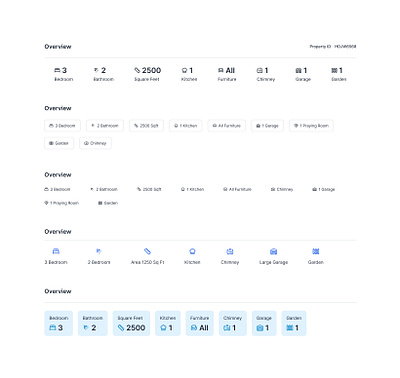400x378 pixels.
Task: Click the blue bed icon above '3 Bedroom'
Action: click(x=56, y=251)
